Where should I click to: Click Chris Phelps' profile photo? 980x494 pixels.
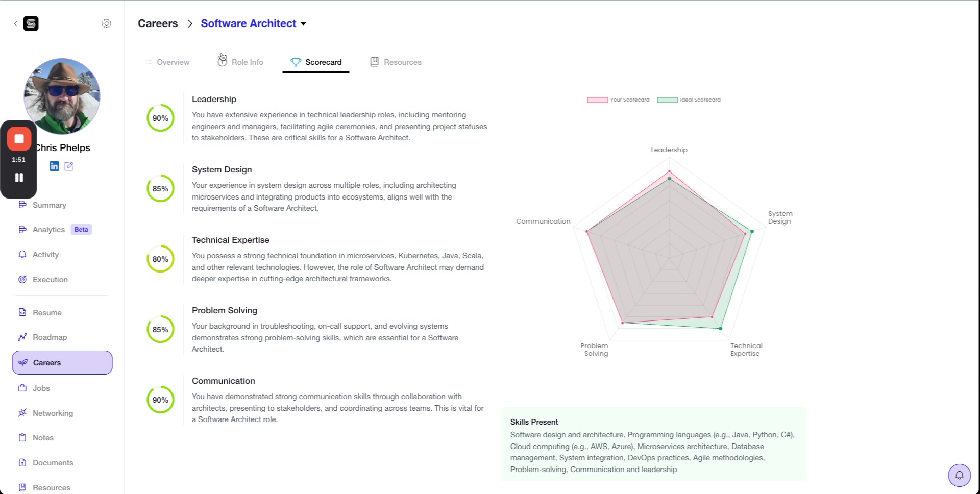61,96
